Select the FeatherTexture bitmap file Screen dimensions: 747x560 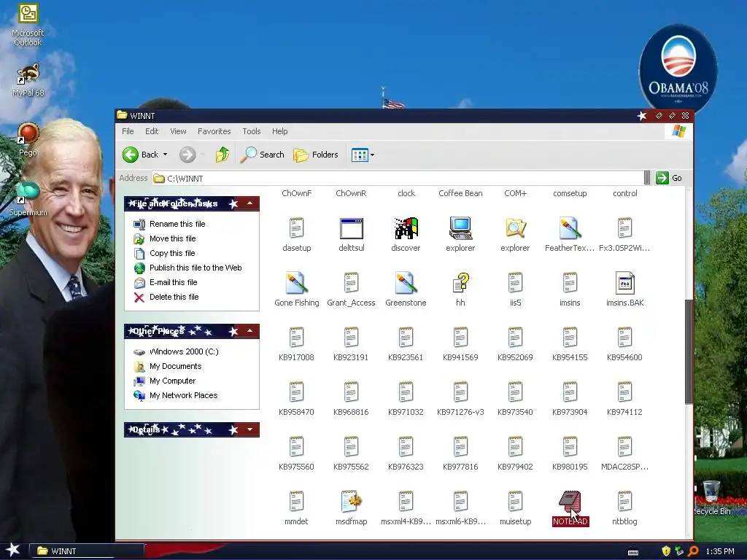point(570,235)
